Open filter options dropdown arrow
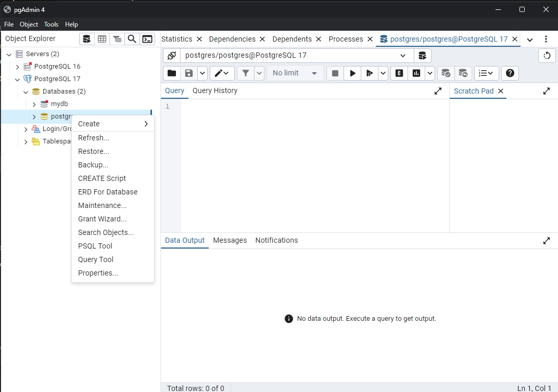The width and height of the screenshot is (558, 392). click(x=259, y=73)
